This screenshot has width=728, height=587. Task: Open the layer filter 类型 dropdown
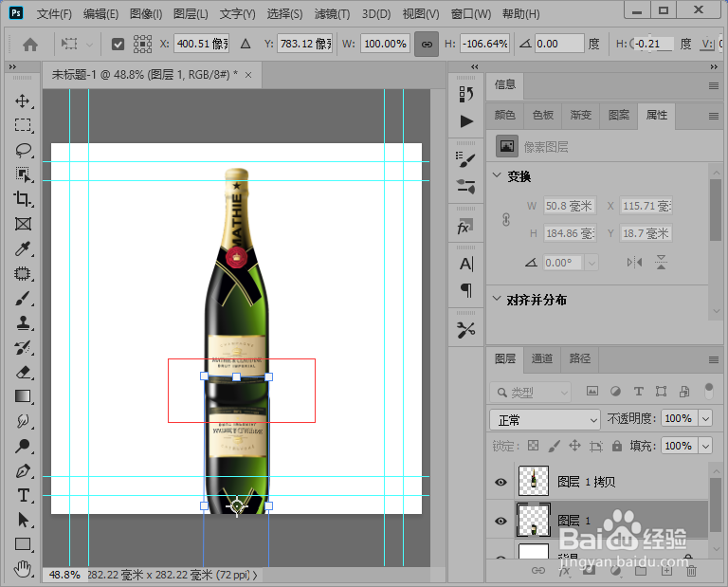coord(530,393)
